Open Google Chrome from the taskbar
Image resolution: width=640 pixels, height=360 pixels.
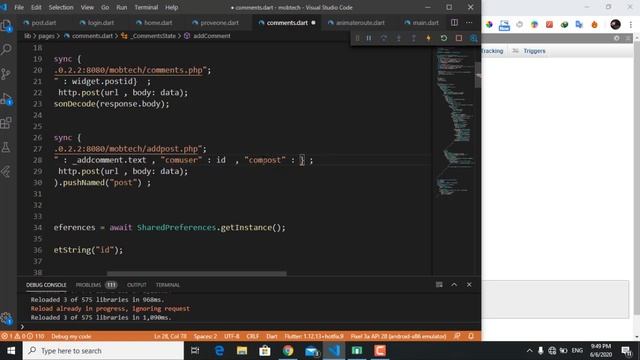click(x=288, y=351)
